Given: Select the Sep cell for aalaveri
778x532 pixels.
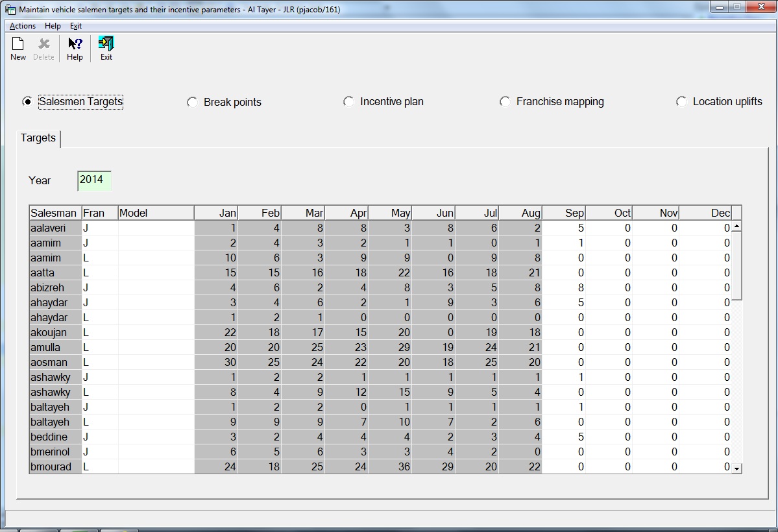Looking at the screenshot, I should 564,228.
